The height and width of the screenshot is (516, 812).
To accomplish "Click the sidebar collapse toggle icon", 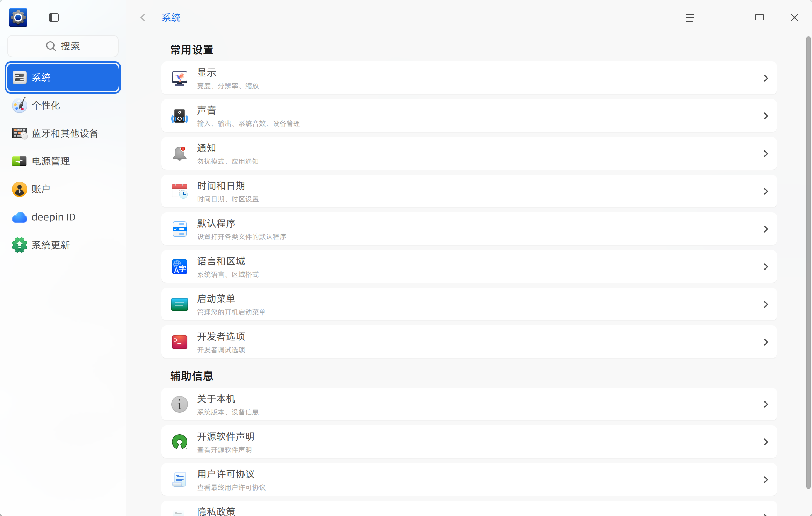I will [x=53, y=17].
